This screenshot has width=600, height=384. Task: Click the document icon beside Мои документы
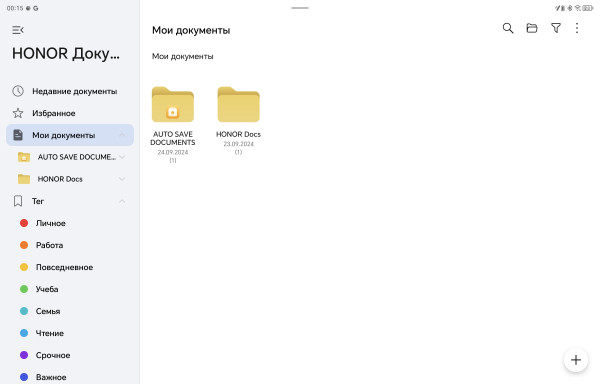(x=18, y=135)
